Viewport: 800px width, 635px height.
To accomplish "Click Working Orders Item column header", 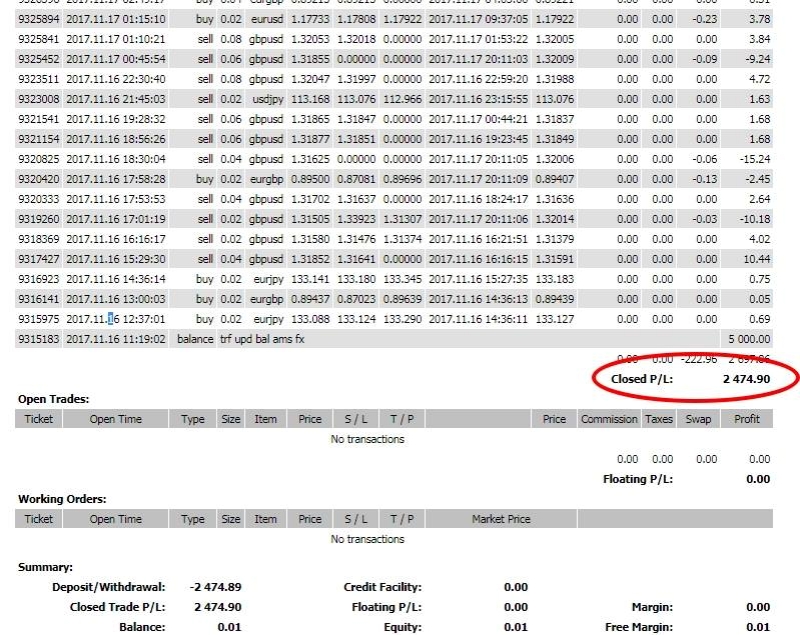I will coord(265,519).
